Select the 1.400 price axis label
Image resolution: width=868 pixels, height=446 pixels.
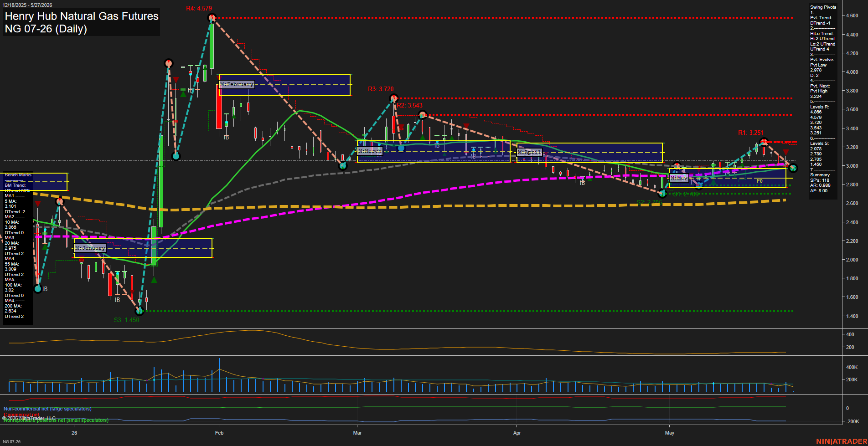tap(852, 316)
